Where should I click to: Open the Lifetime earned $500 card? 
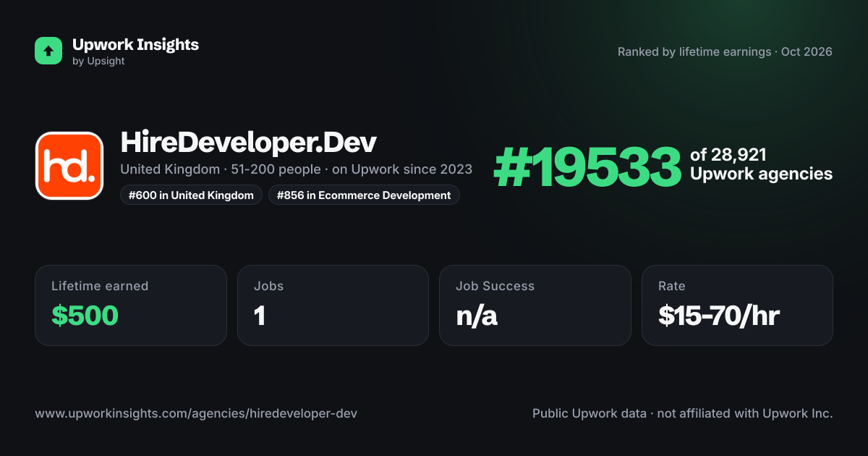[x=131, y=305]
